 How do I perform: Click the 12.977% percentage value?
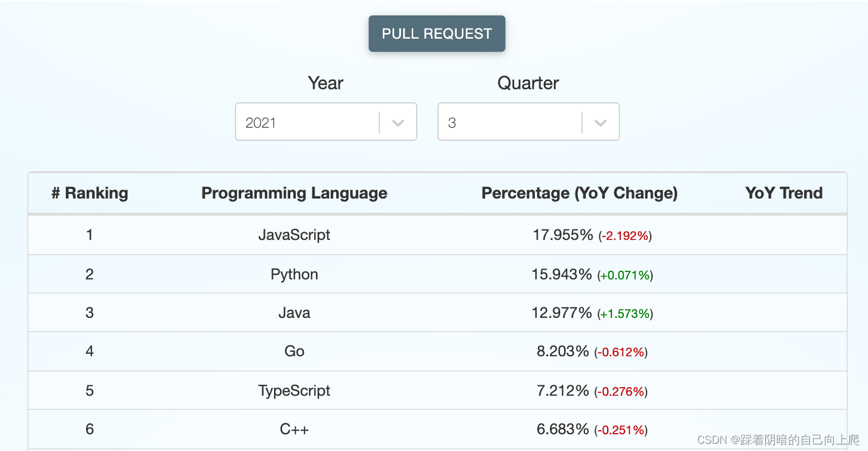click(562, 313)
